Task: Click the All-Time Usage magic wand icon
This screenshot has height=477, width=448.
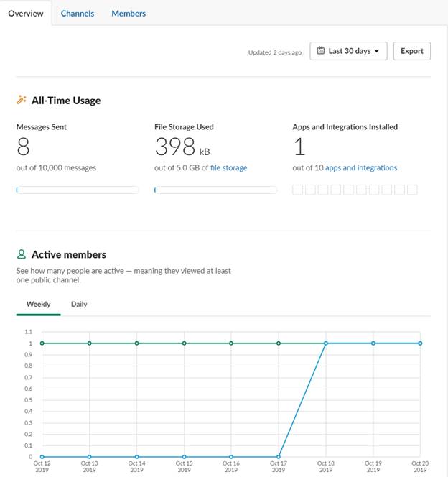Action: (22, 100)
